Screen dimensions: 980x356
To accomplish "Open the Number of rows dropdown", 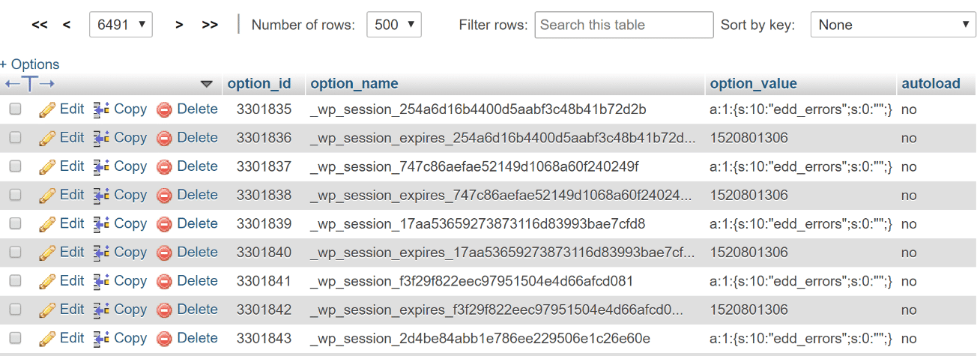I will pos(394,25).
